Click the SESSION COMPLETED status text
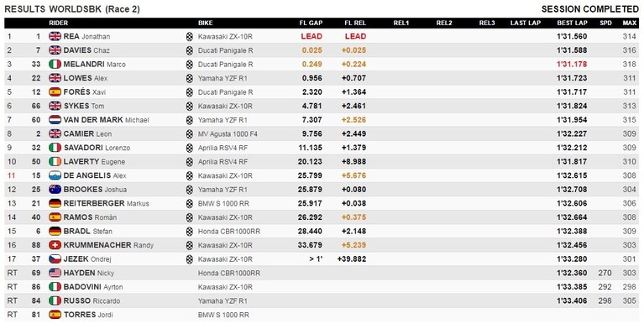The image size is (644, 329). point(589,9)
